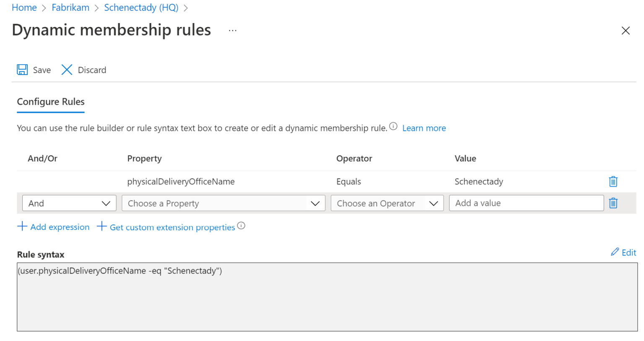Click the plus icon for Add expression
The height and width of the screenshot is (341, 644).
click(22, 226)
